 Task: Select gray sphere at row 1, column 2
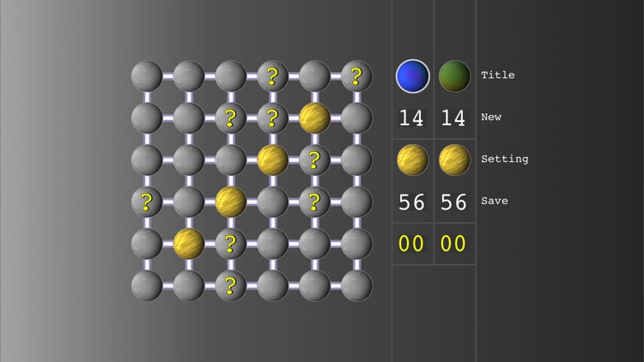[x=189, y=76]
